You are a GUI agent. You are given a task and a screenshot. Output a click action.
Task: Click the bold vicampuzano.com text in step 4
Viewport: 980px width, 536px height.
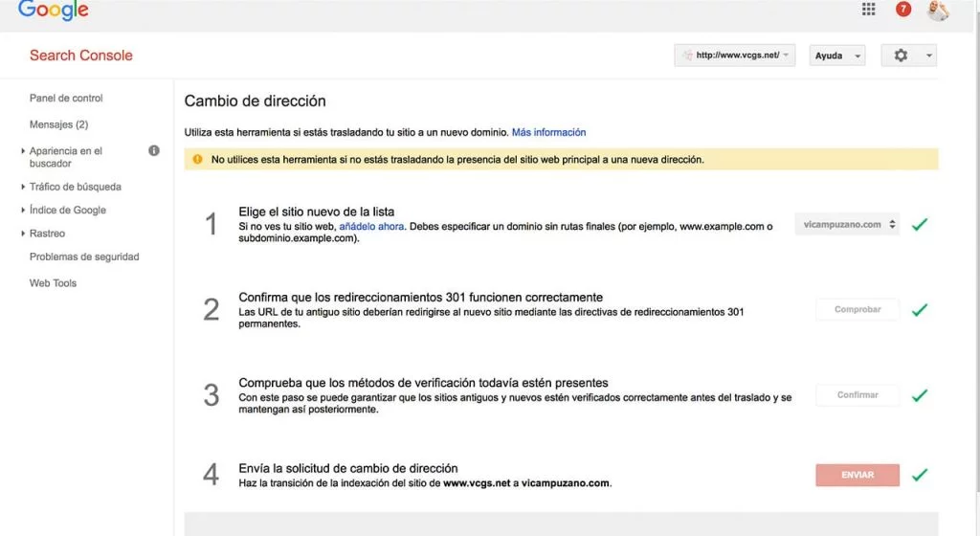565,483
